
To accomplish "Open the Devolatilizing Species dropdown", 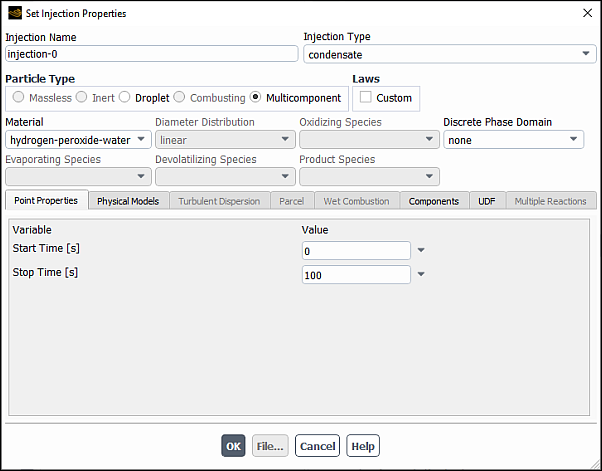I will 225,177.
